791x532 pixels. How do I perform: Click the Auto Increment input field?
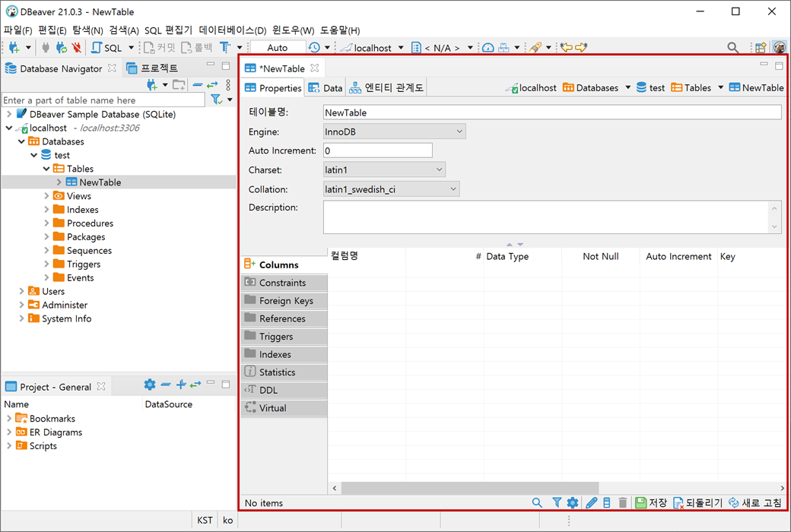coord(378,150)
